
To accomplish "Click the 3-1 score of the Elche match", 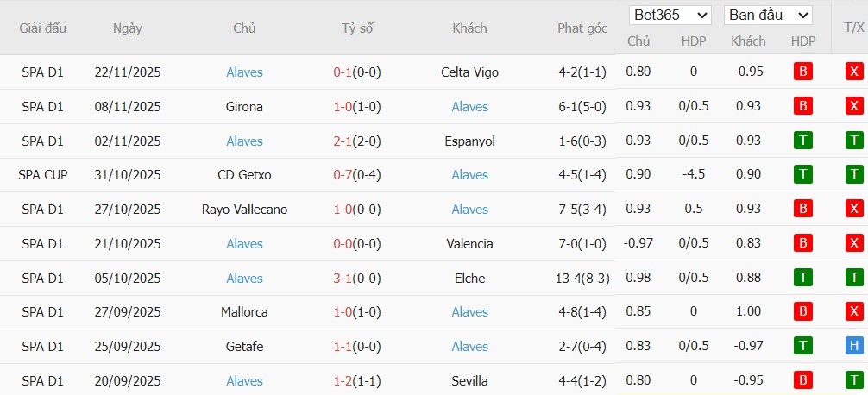I will (x=343, y=278).
